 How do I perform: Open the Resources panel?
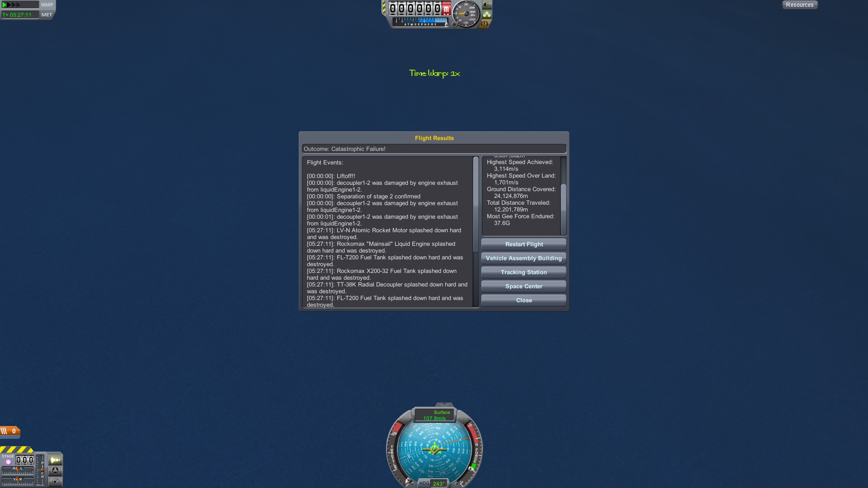coord(799,5)
